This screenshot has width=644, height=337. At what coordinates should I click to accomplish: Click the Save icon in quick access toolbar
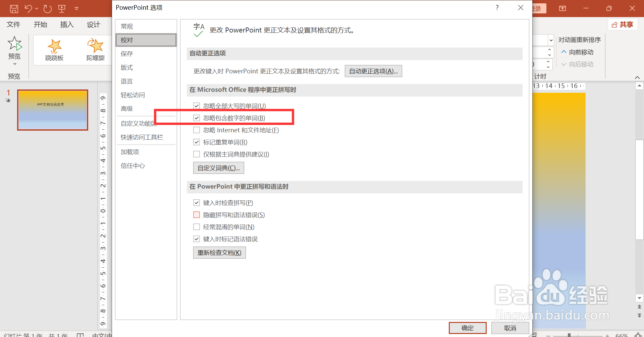point(14,9)
